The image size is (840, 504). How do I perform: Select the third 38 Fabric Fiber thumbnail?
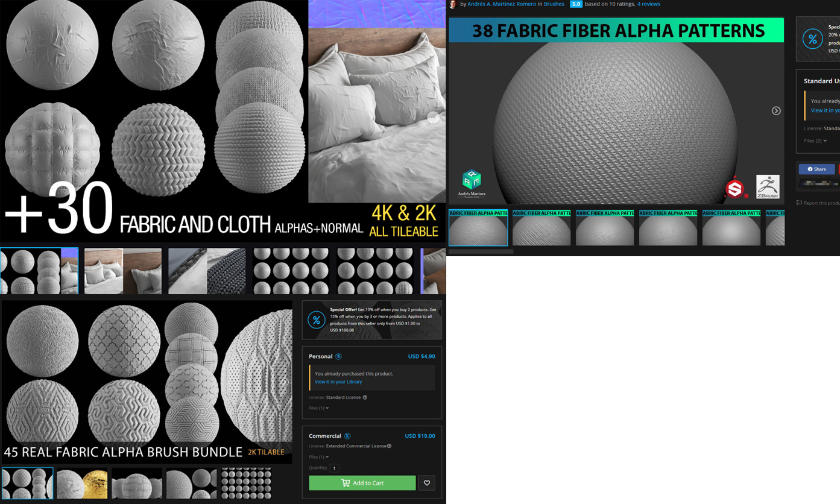(605, 228)
